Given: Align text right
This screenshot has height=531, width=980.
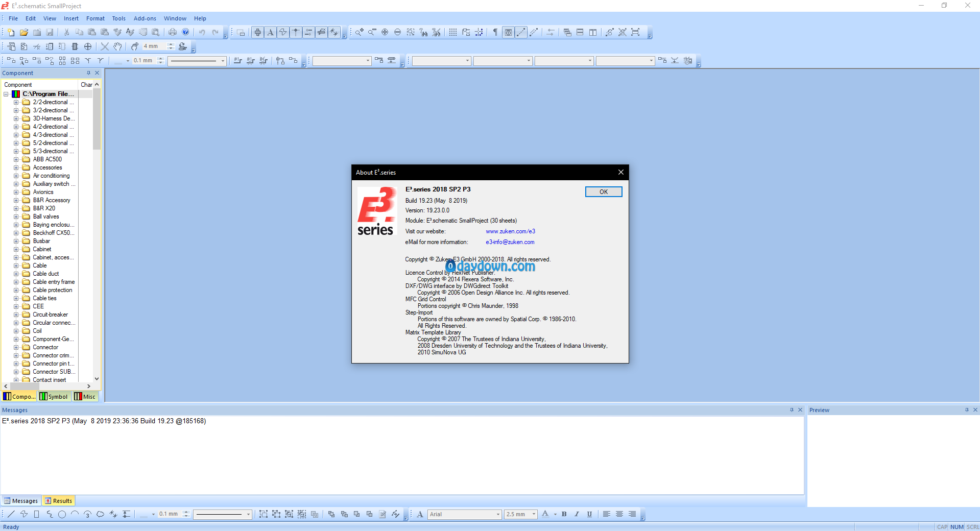Looking at the screenshot, I should pyautogui.click(x=632, y=514).
